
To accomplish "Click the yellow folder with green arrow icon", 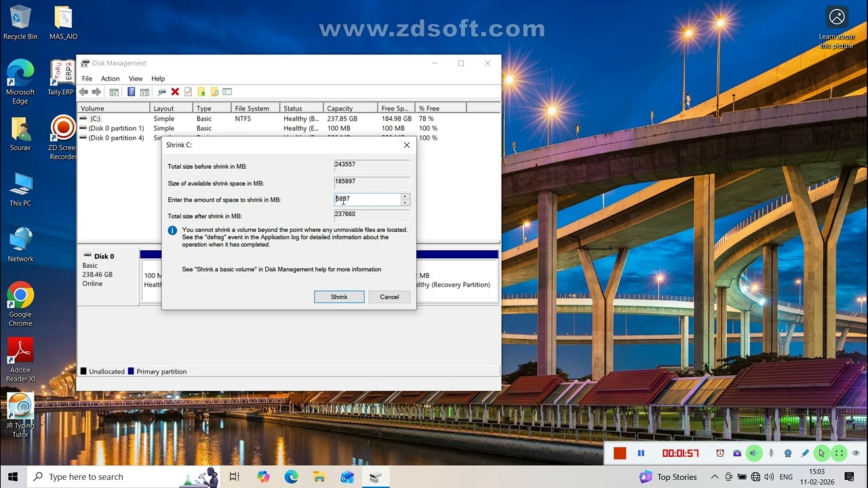I will pyautogui.click(x=201, y=91).
